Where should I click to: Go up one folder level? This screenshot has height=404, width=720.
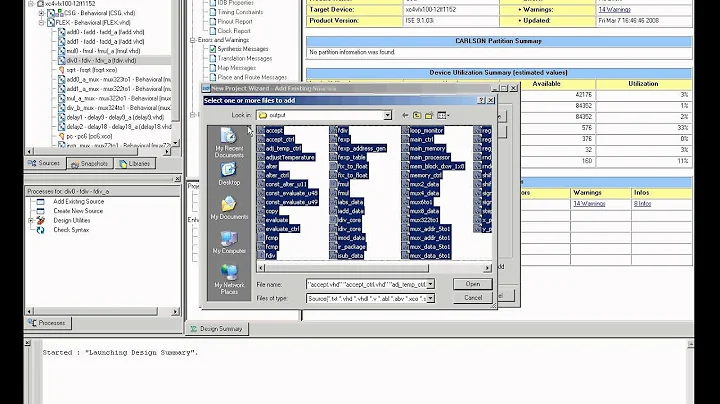tap(416, 115)
